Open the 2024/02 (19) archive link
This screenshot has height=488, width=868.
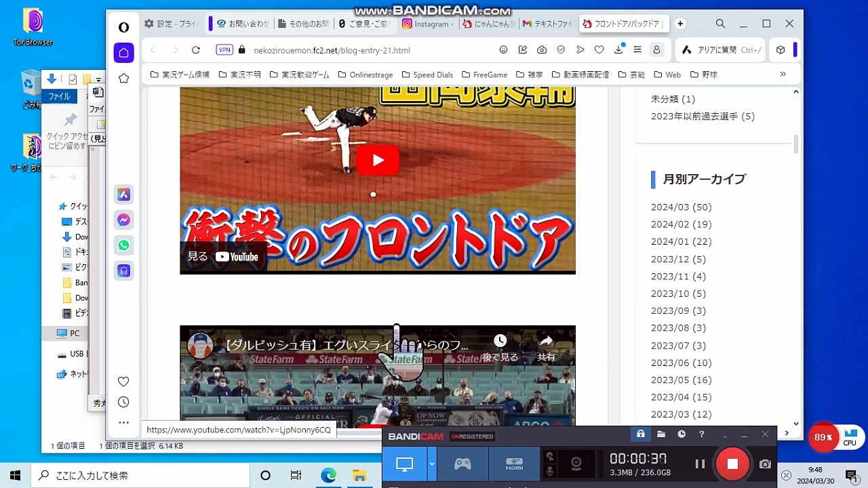(681, 224)
